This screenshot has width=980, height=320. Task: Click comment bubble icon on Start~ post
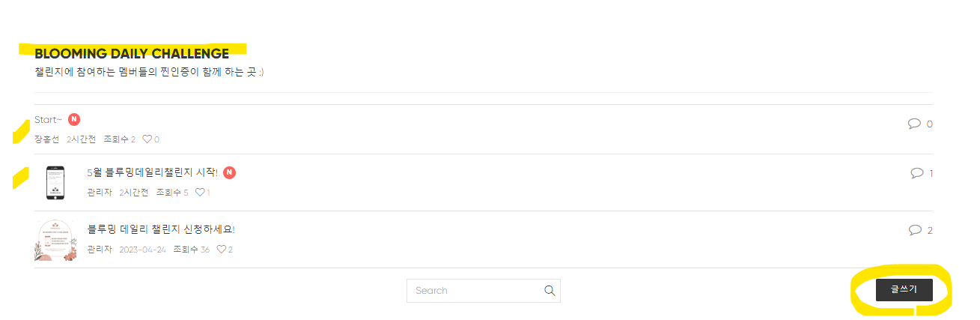[914, 124]
